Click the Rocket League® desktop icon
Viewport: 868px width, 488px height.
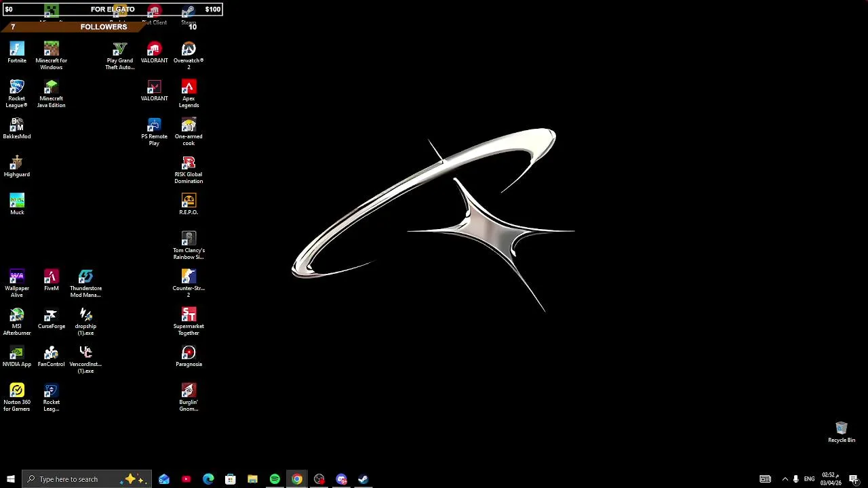(17, 94)
